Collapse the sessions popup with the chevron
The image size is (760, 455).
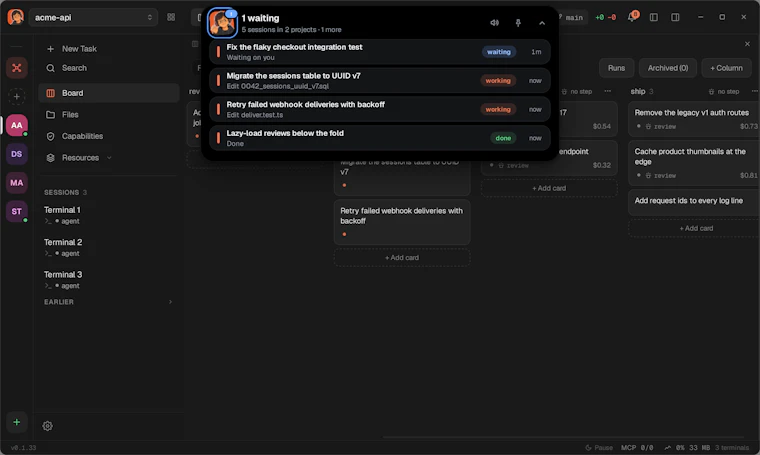pyautogui.click(x=542, y=23)
